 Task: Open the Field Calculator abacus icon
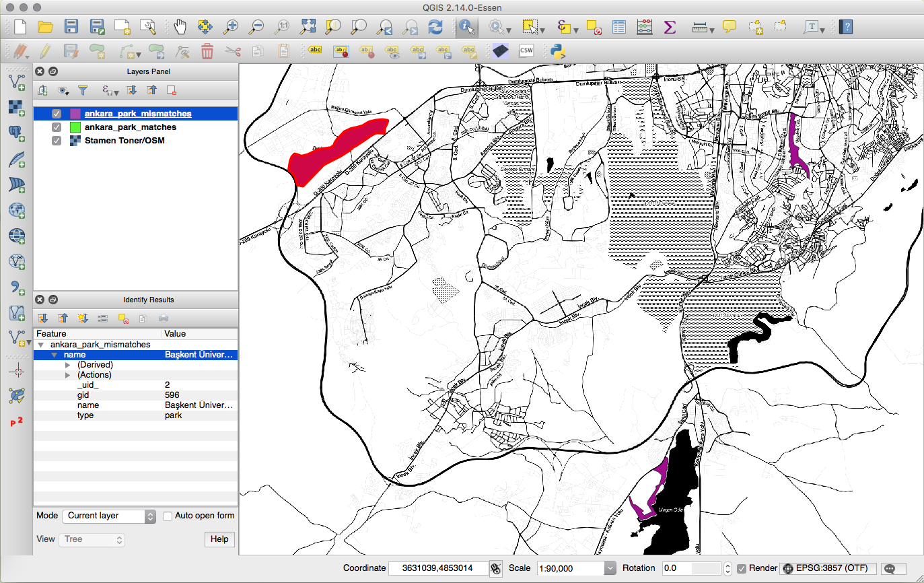tap(644, 27)
